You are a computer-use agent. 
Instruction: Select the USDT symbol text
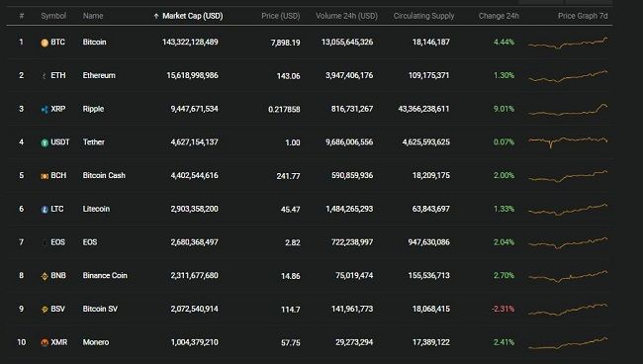60,142
